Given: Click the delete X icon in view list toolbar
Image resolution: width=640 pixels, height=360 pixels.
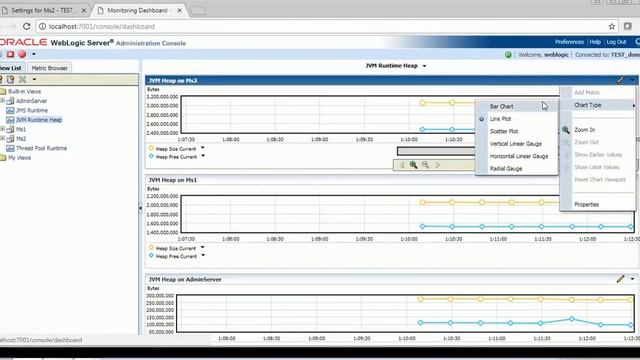Looking at the screenshot, I should click(22, 79).
